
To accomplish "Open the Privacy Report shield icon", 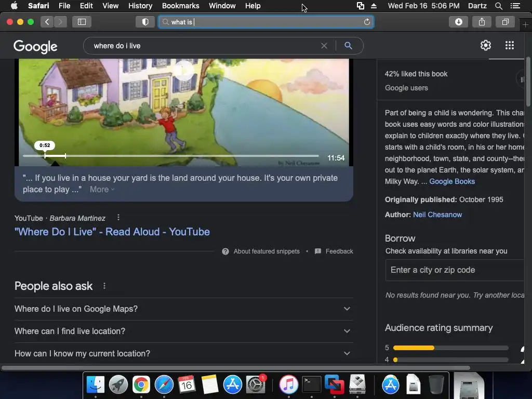I will [145, 22].
